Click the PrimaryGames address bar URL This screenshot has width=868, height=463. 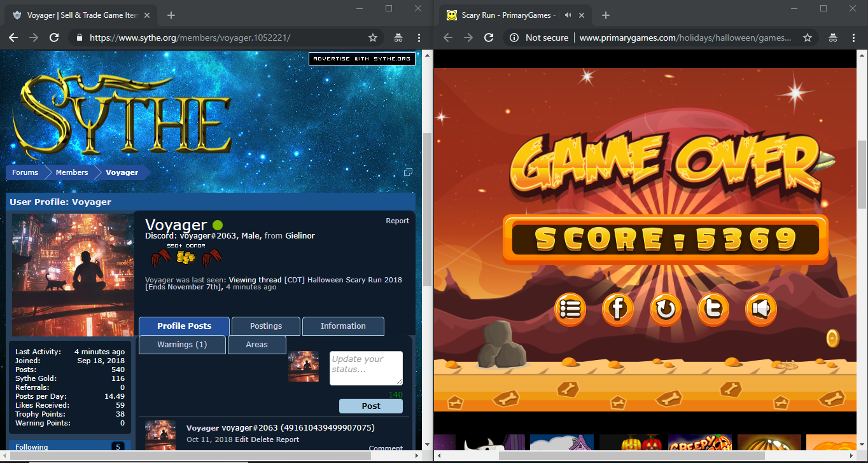coord(685,38)
